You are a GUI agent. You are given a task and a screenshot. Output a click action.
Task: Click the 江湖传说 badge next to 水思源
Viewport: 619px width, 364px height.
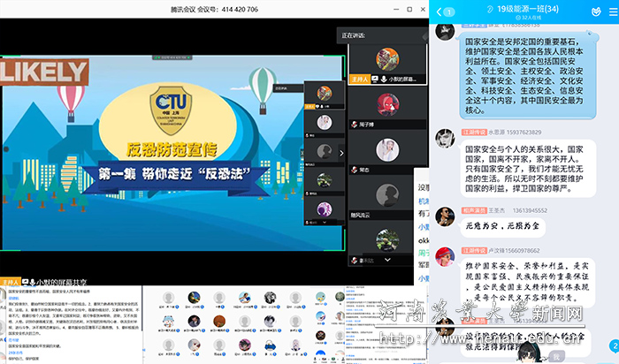474,133
